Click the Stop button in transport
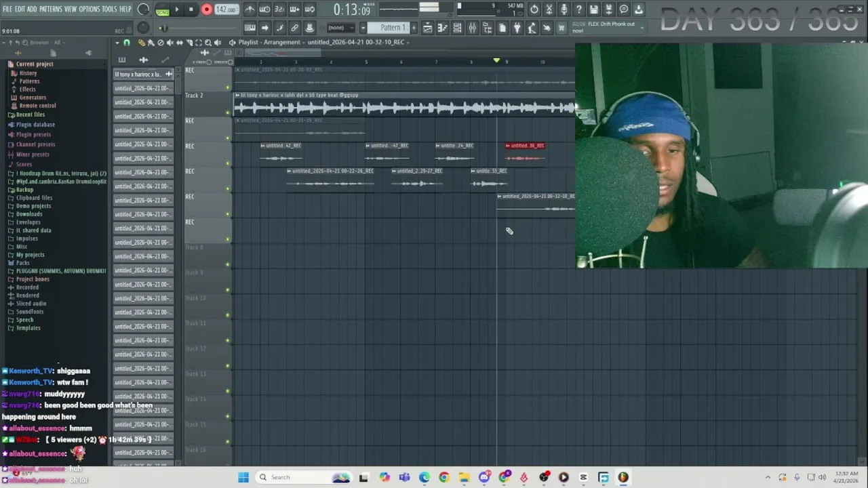Viewport: 868px width, 488px height. (191, 9)
